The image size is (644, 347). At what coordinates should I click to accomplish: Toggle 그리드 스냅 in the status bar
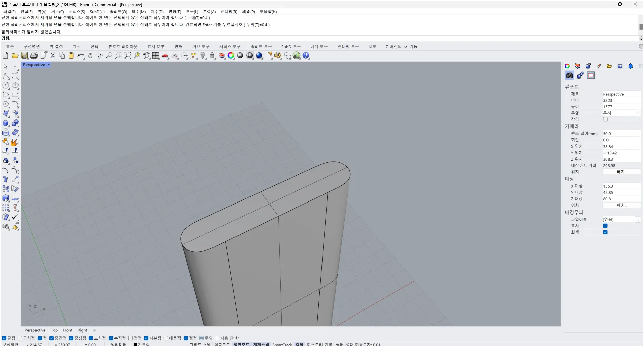pos(200,345)
